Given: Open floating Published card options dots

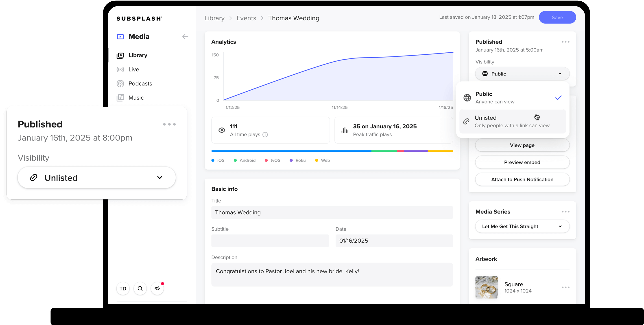Looking at the screenshot, I should [169, 124].
